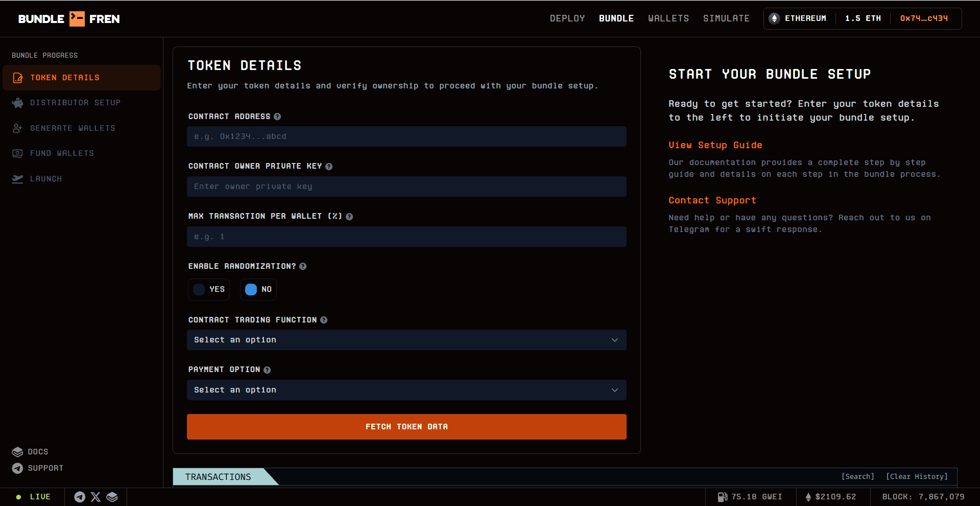The image size is (980, 506).
Task: Click the Contract Address help icon
Action: [277, 117]
